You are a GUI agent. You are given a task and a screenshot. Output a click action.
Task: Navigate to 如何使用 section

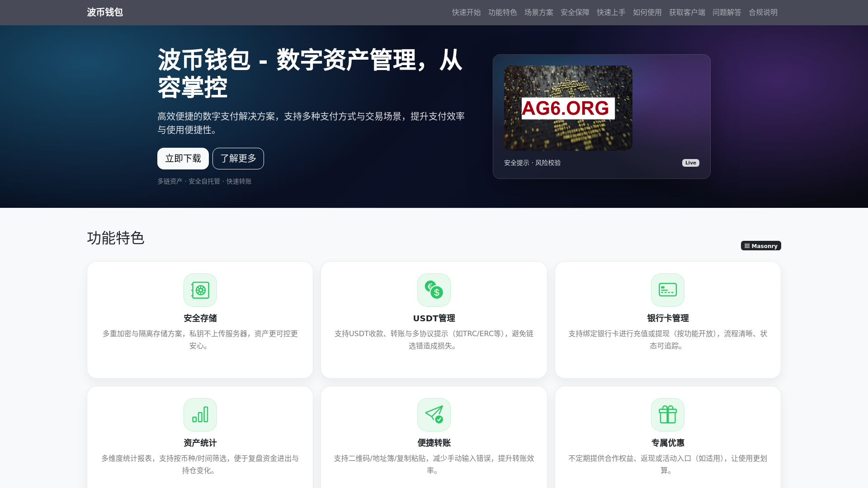[x=647, y=13]
